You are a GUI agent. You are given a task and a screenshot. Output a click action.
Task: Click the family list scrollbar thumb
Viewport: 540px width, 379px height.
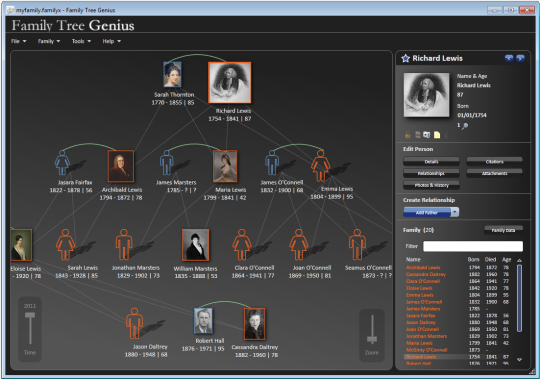[519, 298]
